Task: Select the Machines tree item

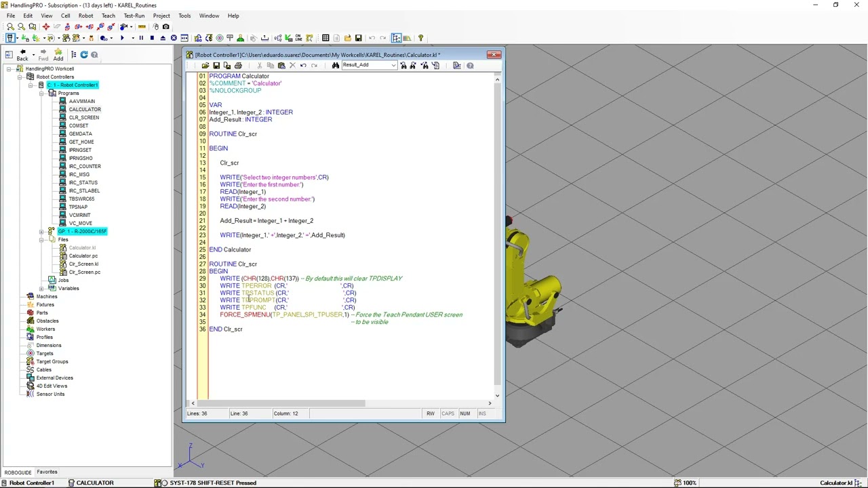Action: click(x=47, y=296)
